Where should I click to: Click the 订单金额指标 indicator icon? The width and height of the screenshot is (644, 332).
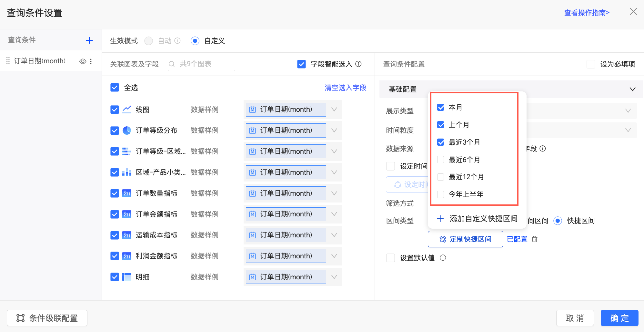click(127, 214)
